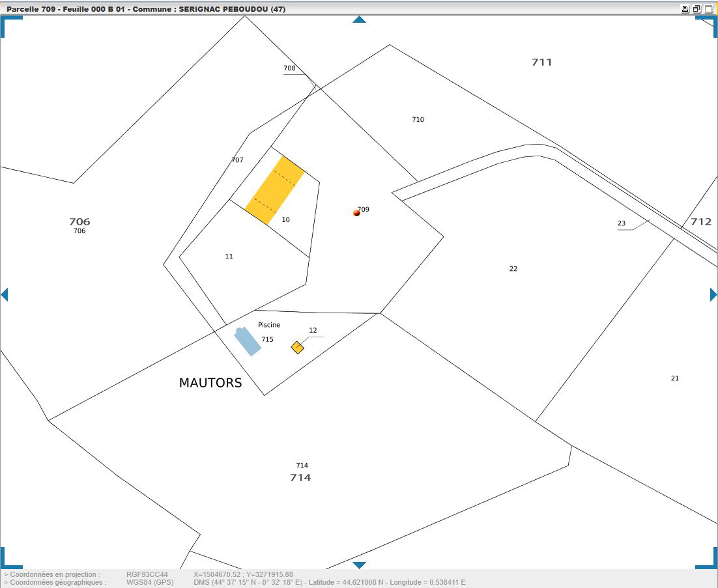Click the MAUTORS place name label
Viewport: 718px width, 588px height.
click(210, 383)
